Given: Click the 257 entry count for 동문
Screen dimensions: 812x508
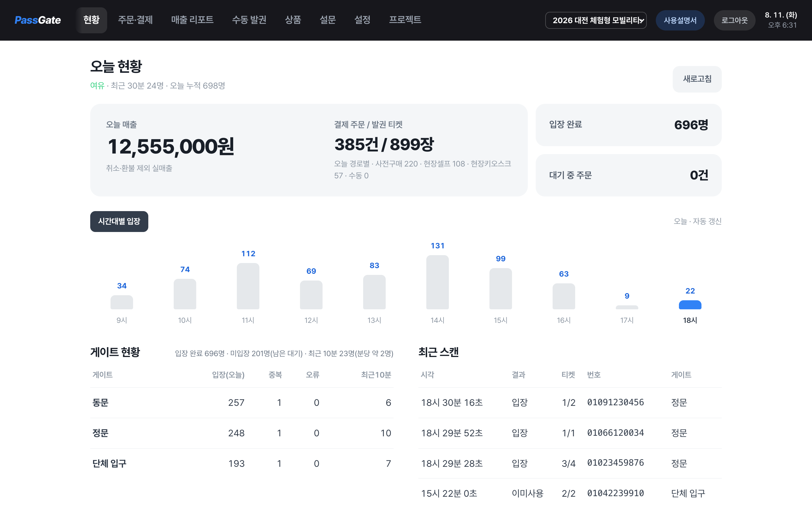Looking at the screenshot, I should [236, 402].
